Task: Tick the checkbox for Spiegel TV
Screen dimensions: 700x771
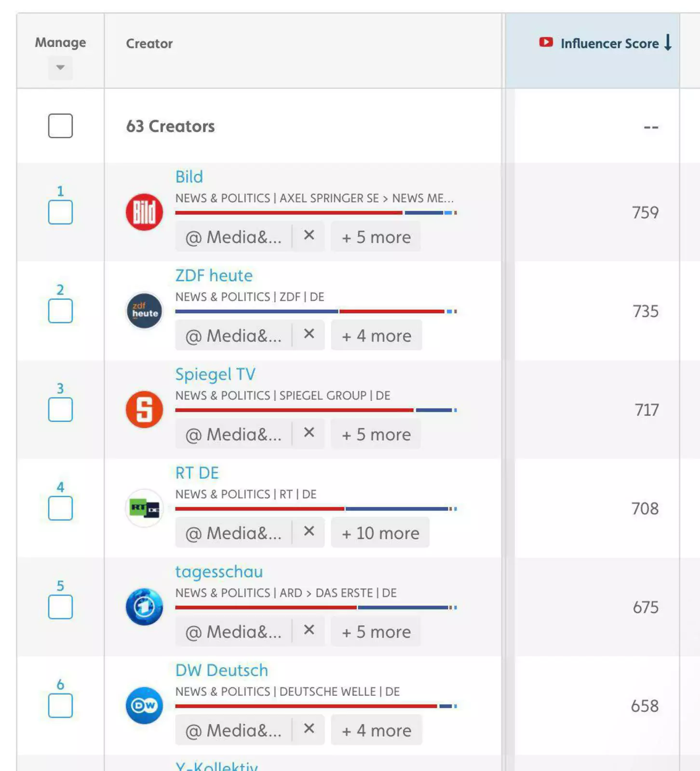Action: pos(60,410)
